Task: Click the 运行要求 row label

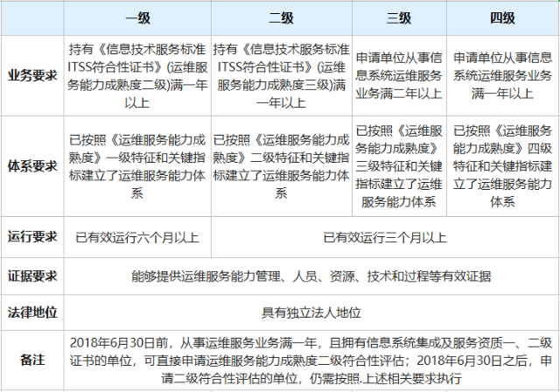Action: click(x=32, y=236)
